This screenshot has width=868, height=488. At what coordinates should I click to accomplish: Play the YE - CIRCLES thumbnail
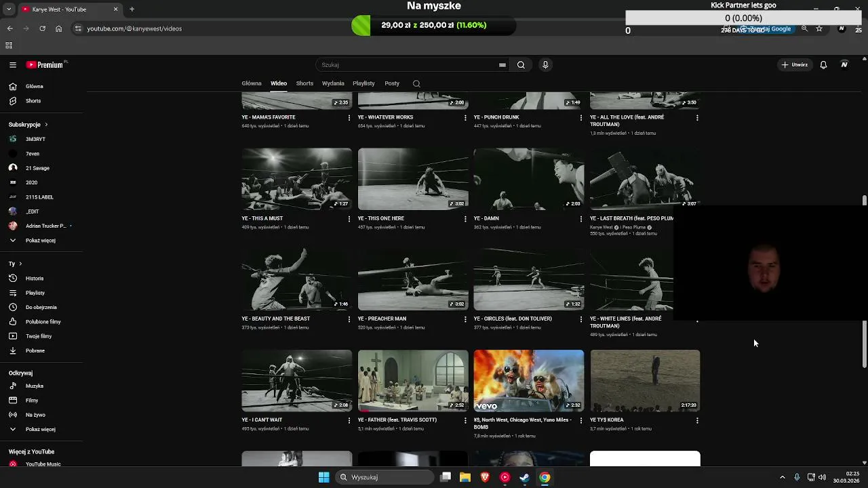pos(529,279)
